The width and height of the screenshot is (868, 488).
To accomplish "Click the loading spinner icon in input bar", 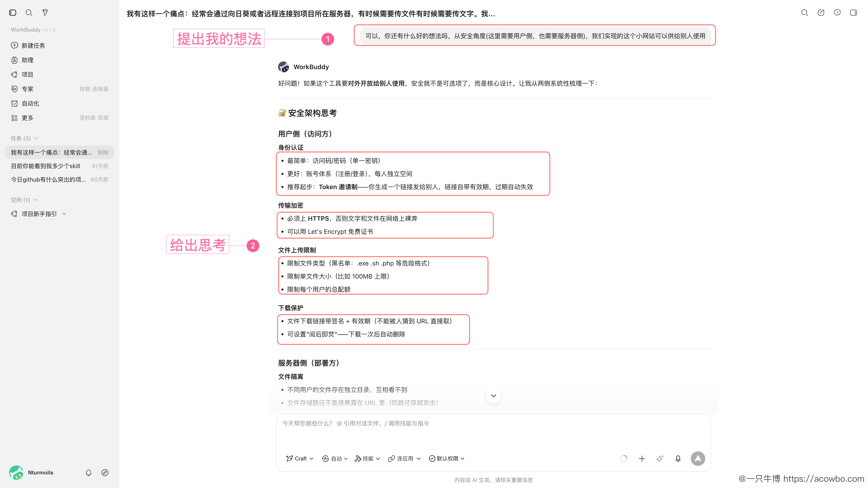I will pos(624,458).
